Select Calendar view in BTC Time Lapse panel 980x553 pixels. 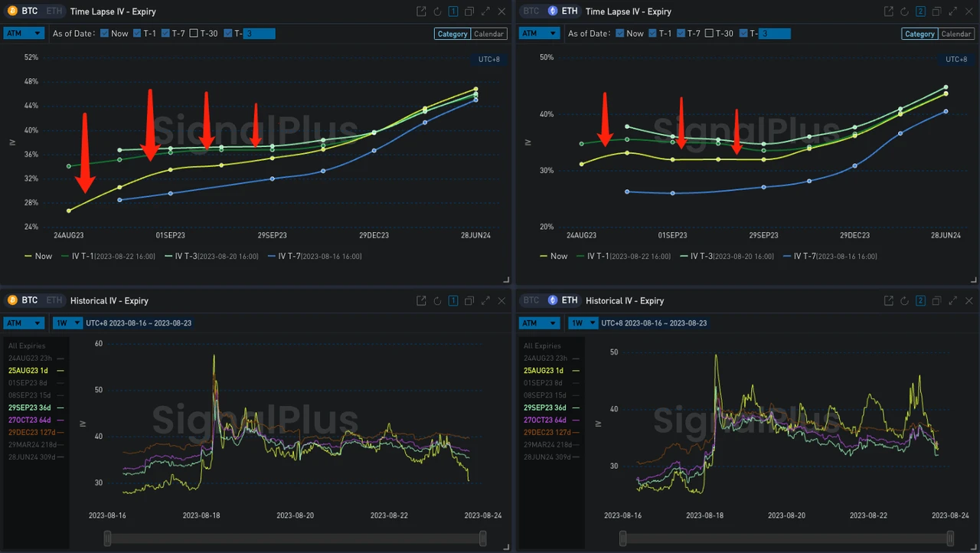[488, 34]
